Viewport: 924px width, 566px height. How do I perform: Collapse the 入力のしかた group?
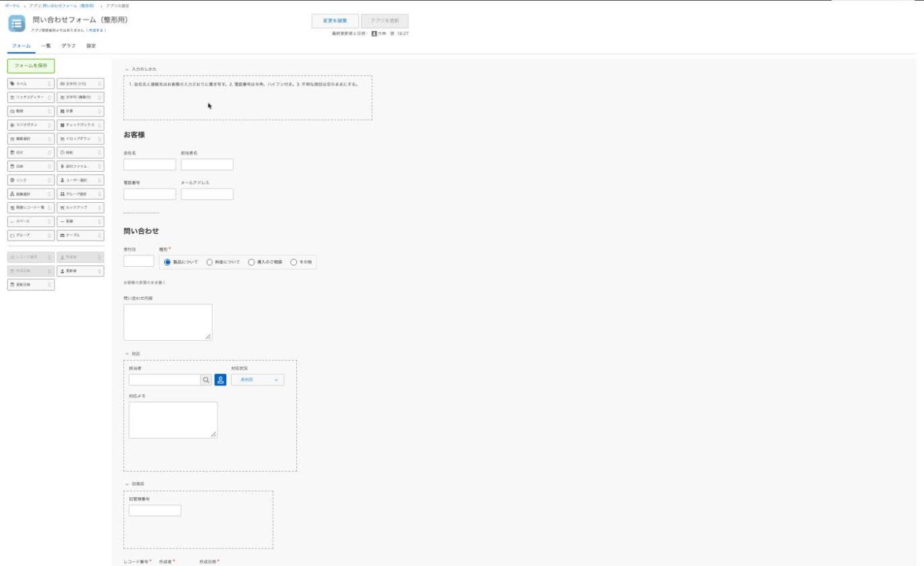(127, 69)
